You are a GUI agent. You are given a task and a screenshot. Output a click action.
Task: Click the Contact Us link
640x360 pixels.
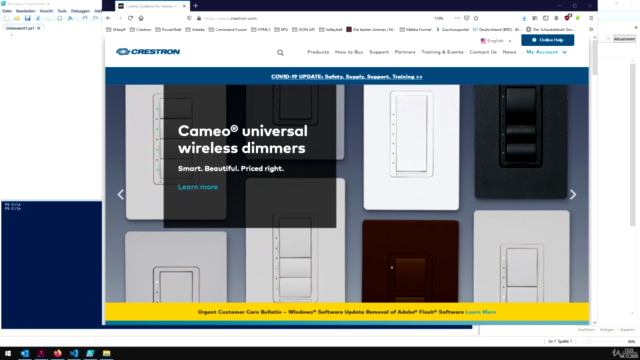[483, 52]
